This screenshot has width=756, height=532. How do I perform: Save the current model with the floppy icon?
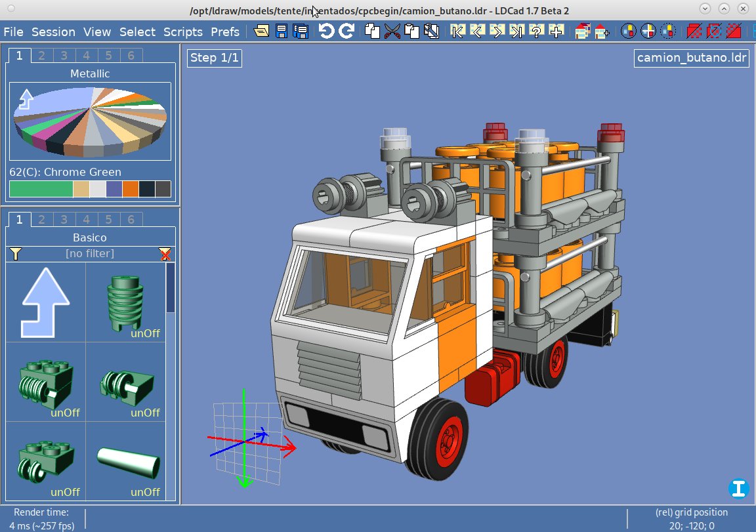(282, 31)
